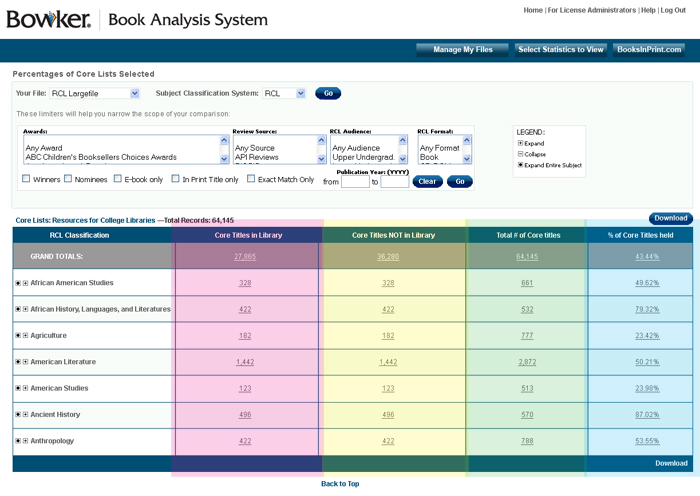This screenshot has height=496, width=700.
Task: Expand the African American Studies row
Action: click(25, 283)
